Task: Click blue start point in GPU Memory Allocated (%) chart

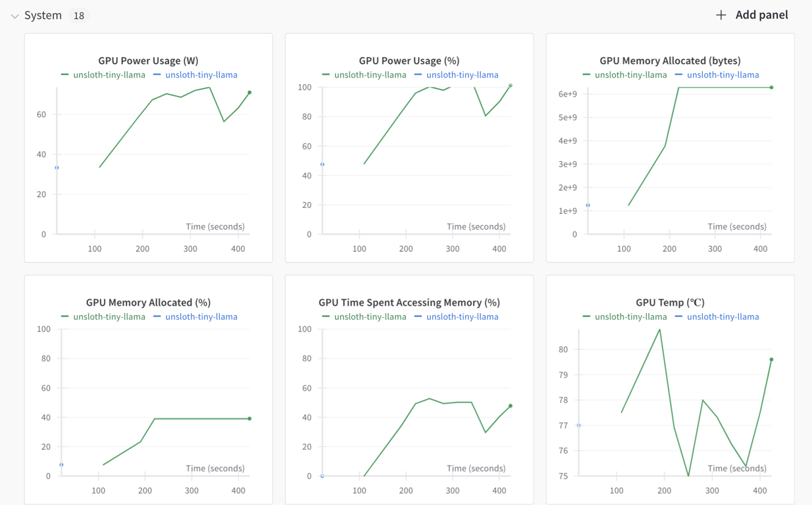Action: (61, 465)
